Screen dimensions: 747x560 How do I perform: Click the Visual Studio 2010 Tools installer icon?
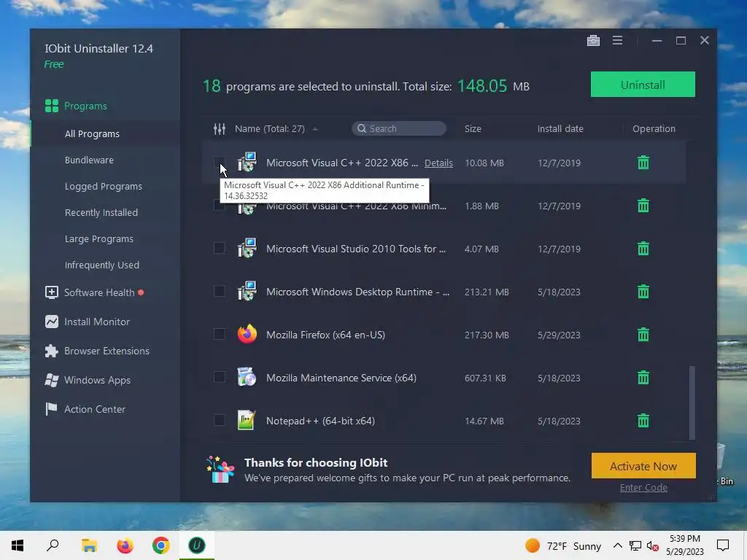click(247, 249)
